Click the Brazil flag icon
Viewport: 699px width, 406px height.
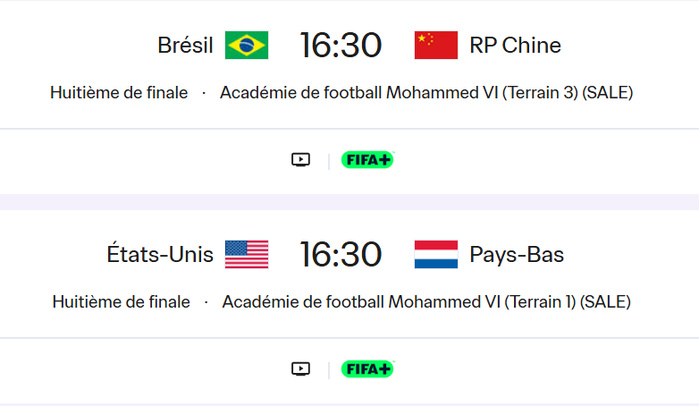[x=246, y=45]
